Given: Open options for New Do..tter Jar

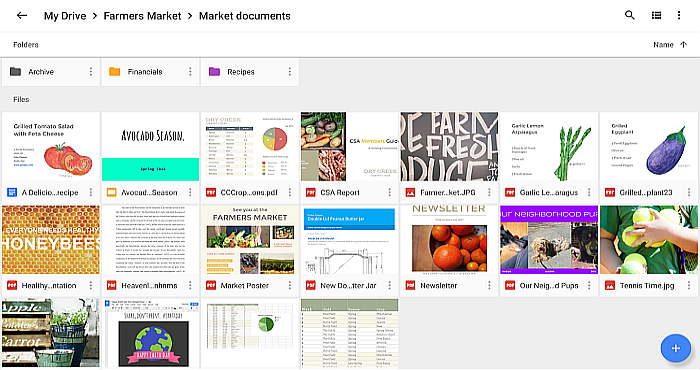Looking at the screenshot, I should (389, 285).
